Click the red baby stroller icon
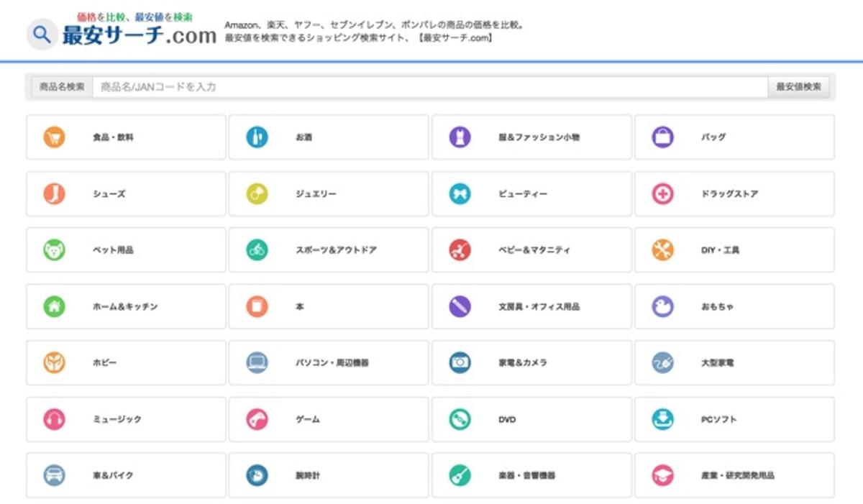Viewport: 863px width, 504px height. [460, 250]
